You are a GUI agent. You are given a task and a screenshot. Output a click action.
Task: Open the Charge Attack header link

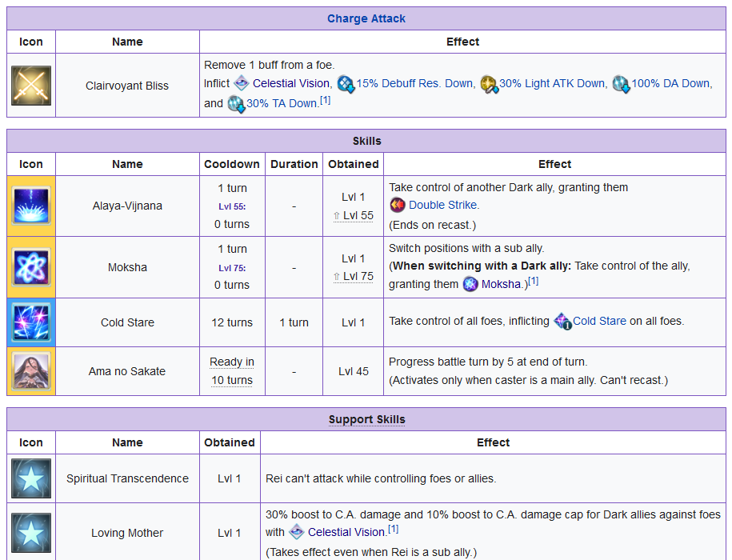(366, 18)
